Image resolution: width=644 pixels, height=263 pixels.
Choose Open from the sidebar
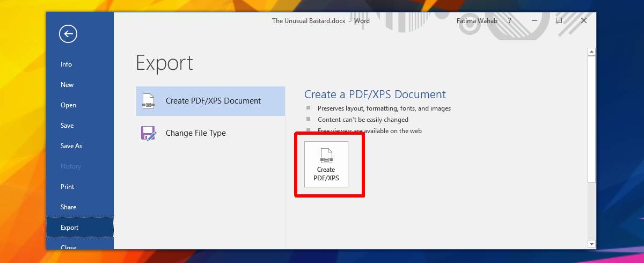click(80, 105)
